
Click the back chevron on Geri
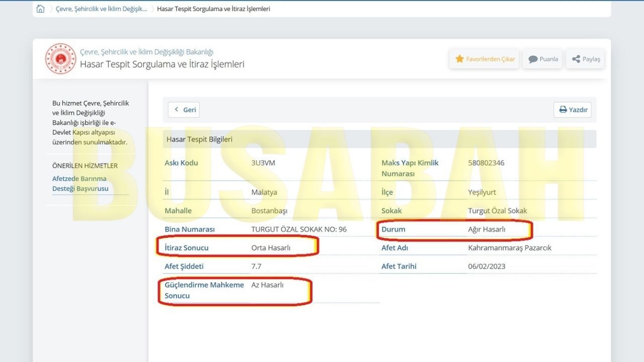[x=177, y=110]
